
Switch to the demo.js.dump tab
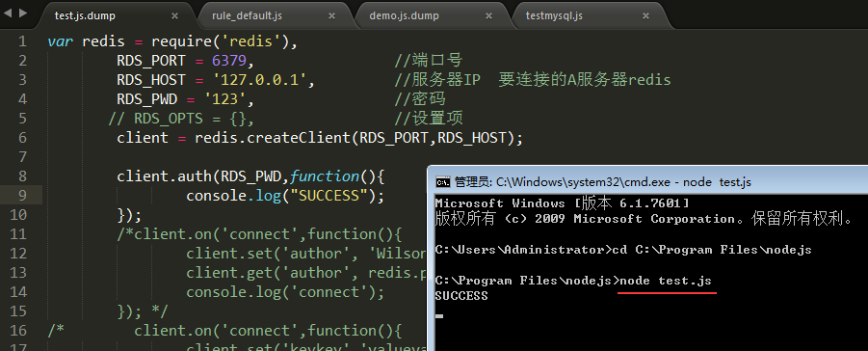404,15
